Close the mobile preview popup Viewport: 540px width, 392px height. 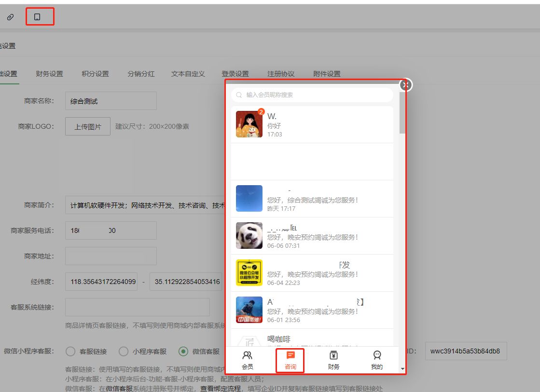pos(406,85)
